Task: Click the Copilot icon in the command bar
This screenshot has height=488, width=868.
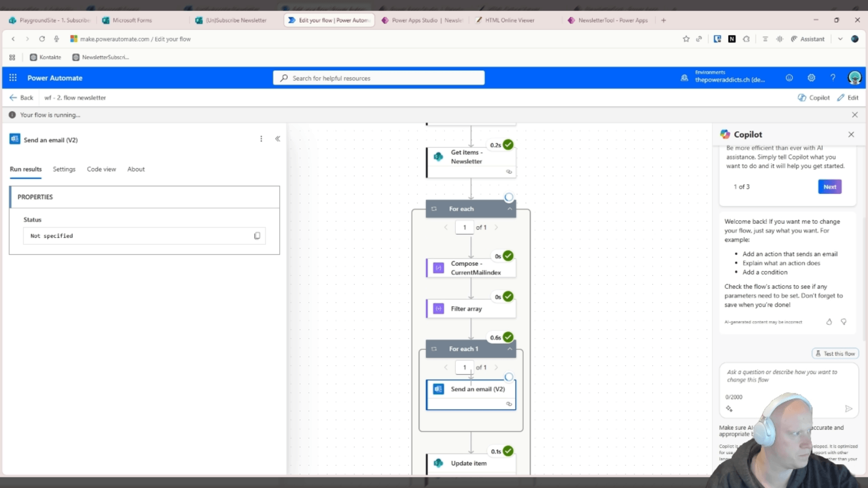Action: pyautogui.click(x=802, y=98)
